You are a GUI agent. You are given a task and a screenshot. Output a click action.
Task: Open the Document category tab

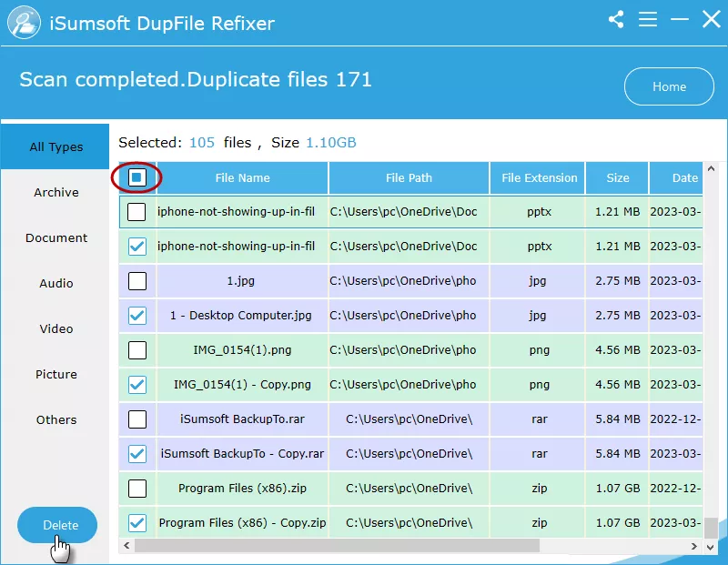56,237
